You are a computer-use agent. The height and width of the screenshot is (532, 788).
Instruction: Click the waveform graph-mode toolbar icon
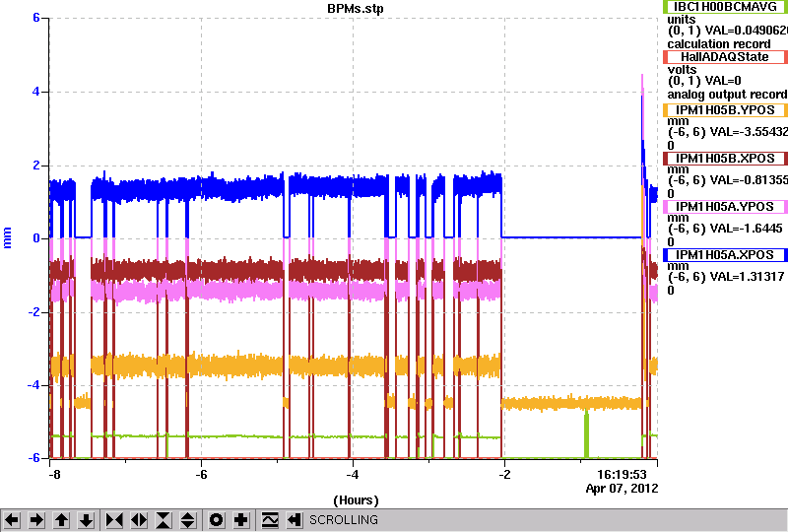point(270,520)
